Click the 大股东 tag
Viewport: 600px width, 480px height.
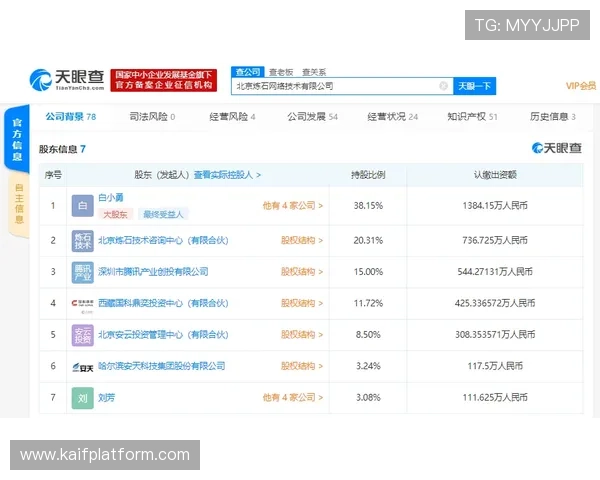pos(115,214)
